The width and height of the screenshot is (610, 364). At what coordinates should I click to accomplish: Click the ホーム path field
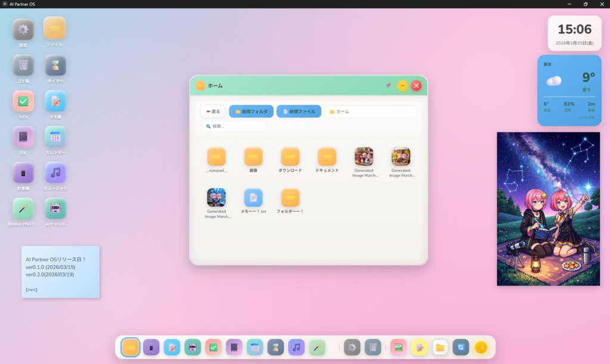[372, 111]
